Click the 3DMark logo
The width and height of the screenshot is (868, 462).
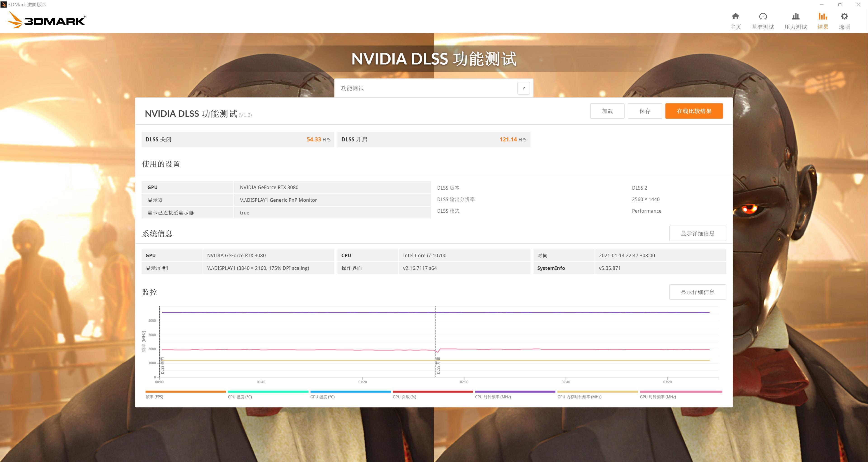pos(46,20)
